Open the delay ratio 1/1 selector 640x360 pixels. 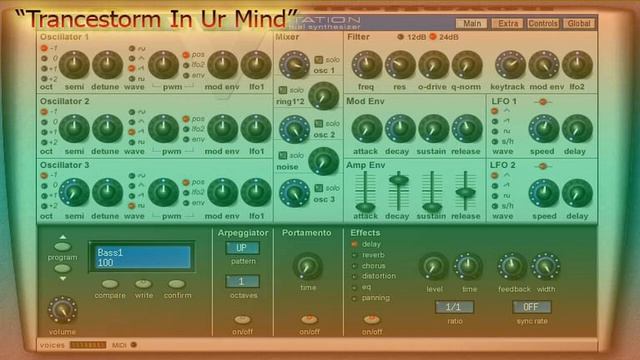pos(454,307)
